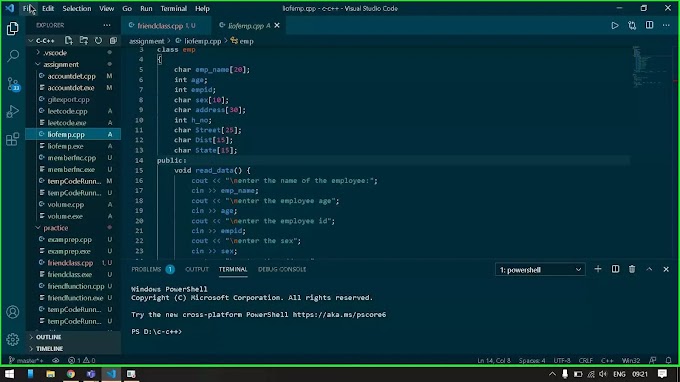The height and width of the screenshot is (382, 680).
Task: Open friendfunction.cpp in explorer
Action: 76,286
